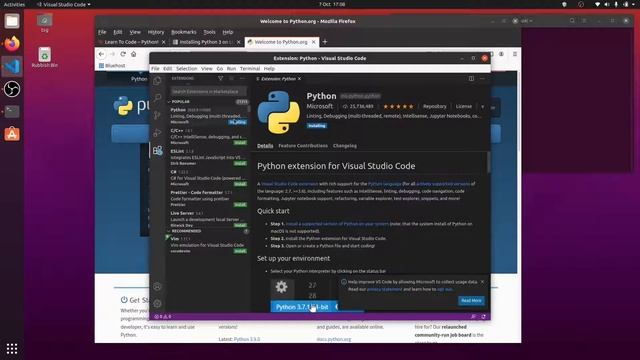Show Applications grid in dock
The width and height of the screenshot is (640, 360).
pos(12,348)
